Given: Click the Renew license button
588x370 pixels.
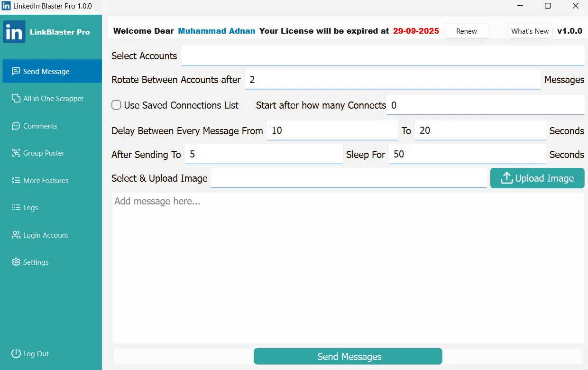Looking at the screenshot, I should pyautogui.click(x=466, y=31).
